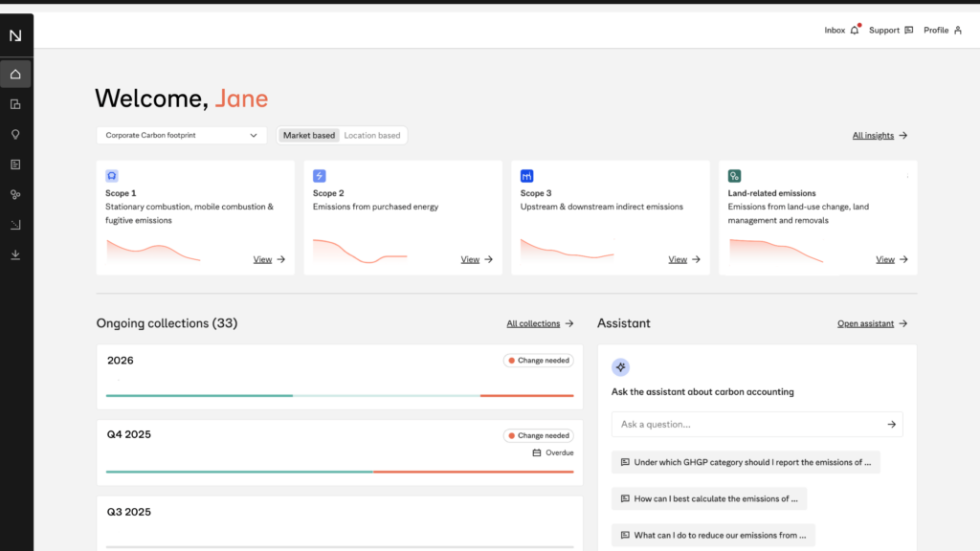Open the Support menu in header
Viewport: 980px width, 551px height.
890,31
